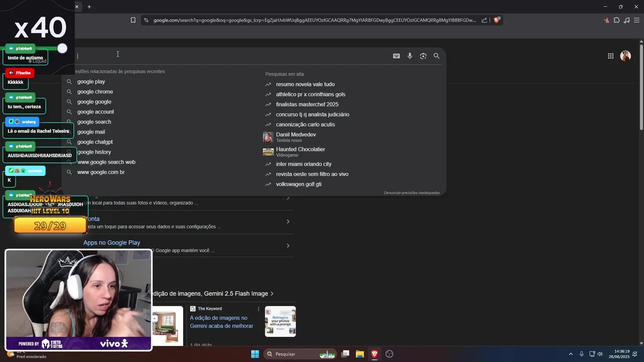
Task: Open site settings icon beside URL
Action: coord(146,20)
